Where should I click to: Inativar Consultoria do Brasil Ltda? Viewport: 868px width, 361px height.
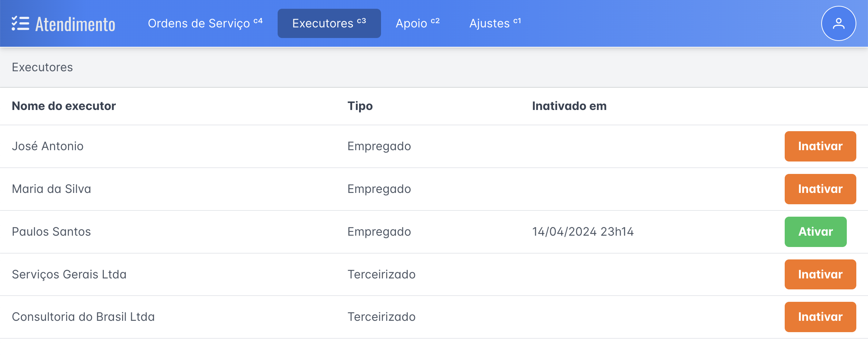(820, 317)
